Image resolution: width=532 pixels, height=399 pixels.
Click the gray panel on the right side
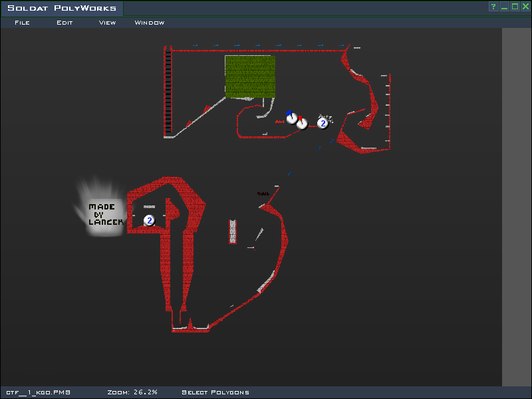[516, 206]
